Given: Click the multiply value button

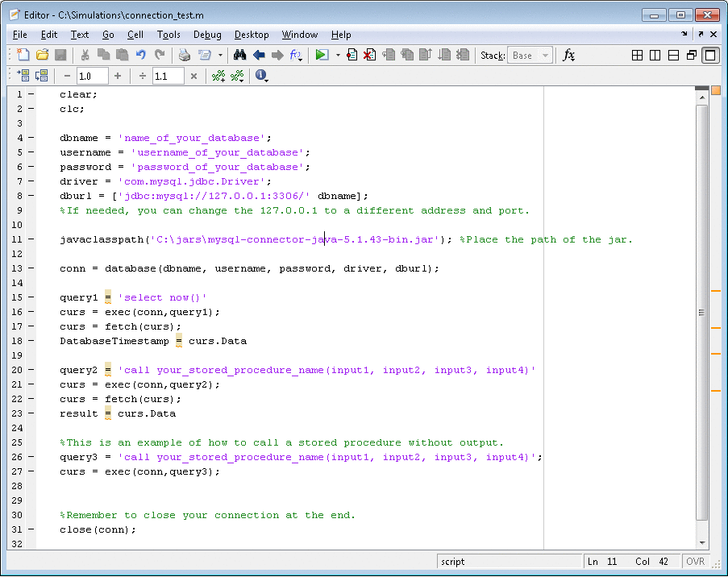Looking at the screenshot, I should point(193,76).
